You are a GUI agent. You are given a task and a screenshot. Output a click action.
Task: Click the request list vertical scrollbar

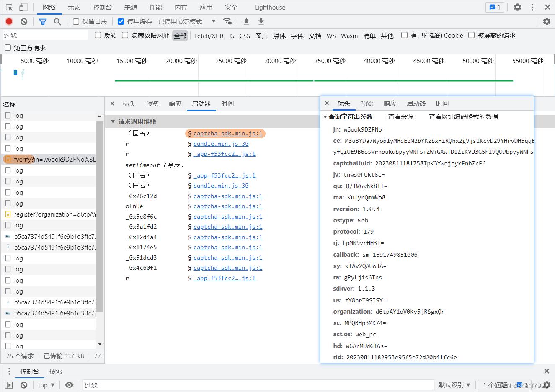pos(100,216)
